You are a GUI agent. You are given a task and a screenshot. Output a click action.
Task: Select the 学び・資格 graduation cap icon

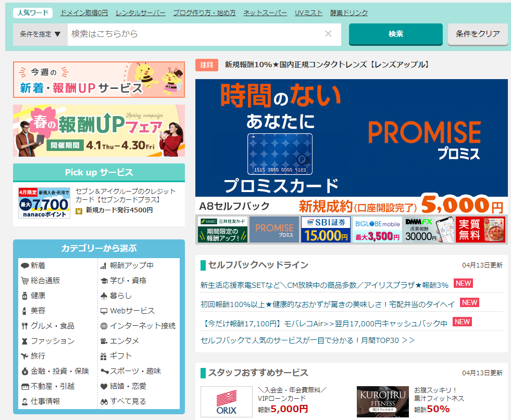(104, 281)
